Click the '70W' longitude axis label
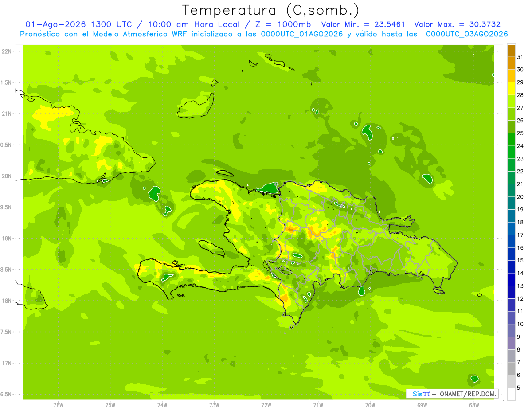This screenshot has height=411, width=532. tap(370, 405)
